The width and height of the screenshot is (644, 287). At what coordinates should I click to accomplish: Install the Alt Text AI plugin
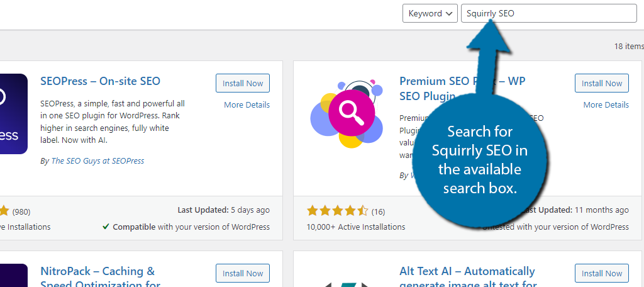pyautogui.click(x=602, y=273)
